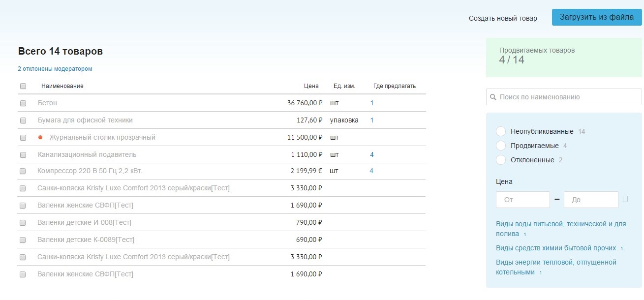This screenshot has height=300, width=644.
Task: Open the 2 отклонены модератором link
Action: click(55, 69)
